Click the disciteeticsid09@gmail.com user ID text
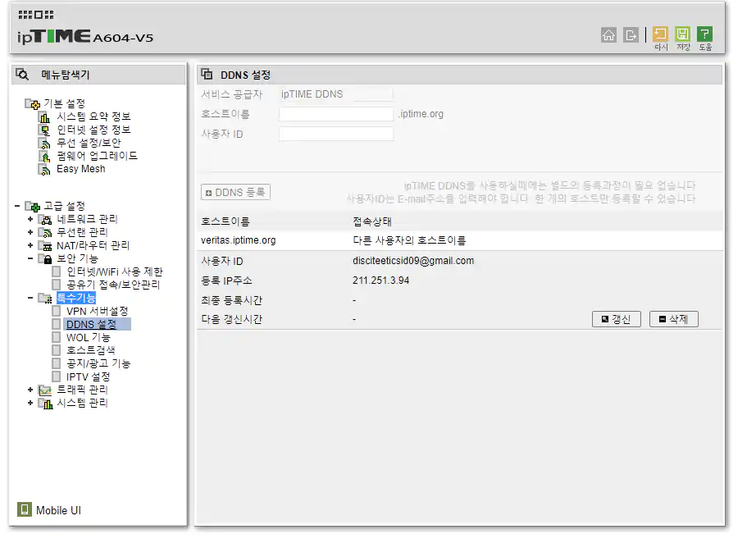 point(413,261)
